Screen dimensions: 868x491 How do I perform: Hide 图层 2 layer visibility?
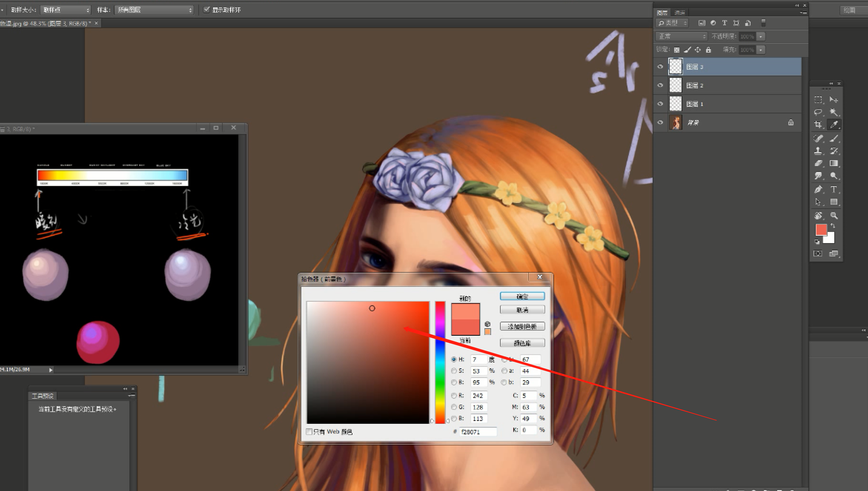(x=660, y=85)
